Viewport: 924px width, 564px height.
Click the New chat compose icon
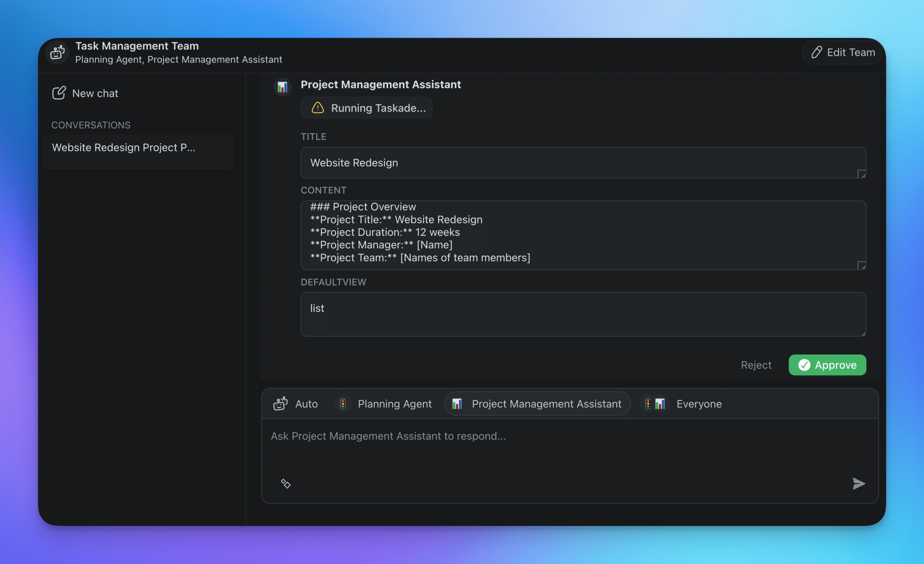point(59,93)
